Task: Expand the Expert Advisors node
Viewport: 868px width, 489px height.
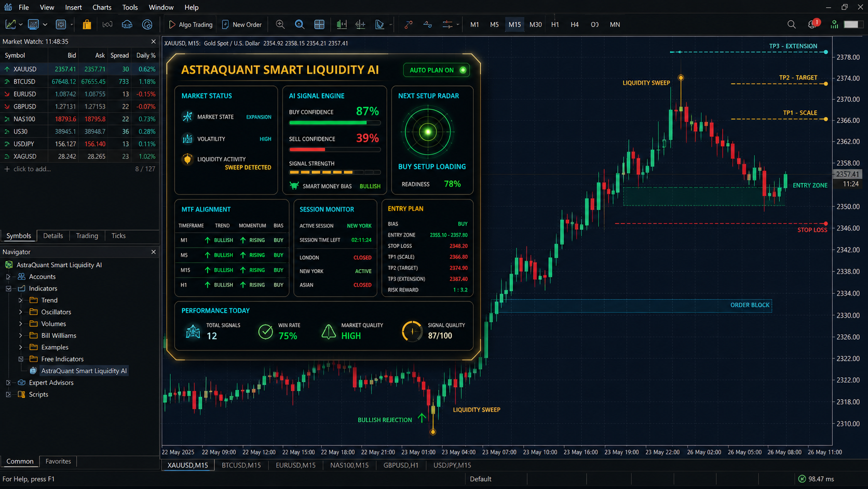Action: coord(8,382)
